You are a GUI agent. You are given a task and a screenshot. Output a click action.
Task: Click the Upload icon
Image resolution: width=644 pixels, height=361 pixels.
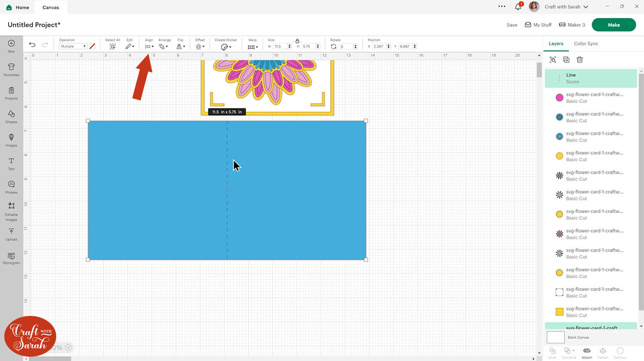click(11, 234)
